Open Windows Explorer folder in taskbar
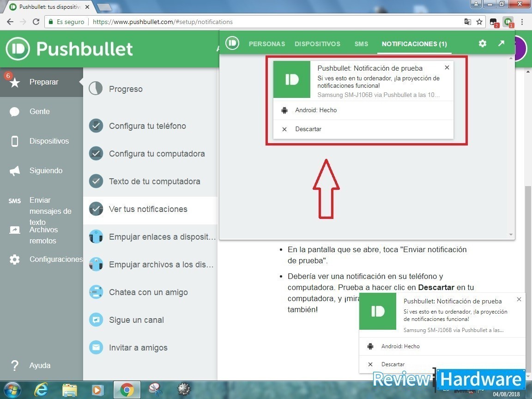The image size is (532, 399). (70, 390)
